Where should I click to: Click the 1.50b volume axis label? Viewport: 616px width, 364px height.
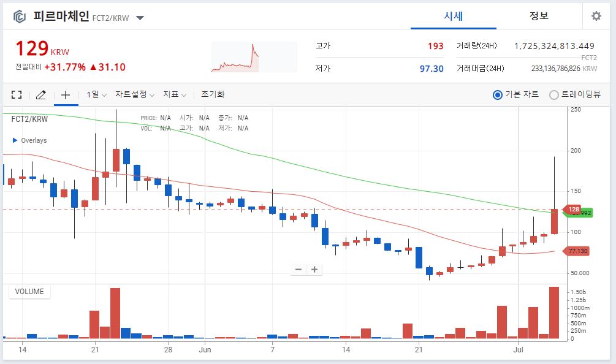578,292
